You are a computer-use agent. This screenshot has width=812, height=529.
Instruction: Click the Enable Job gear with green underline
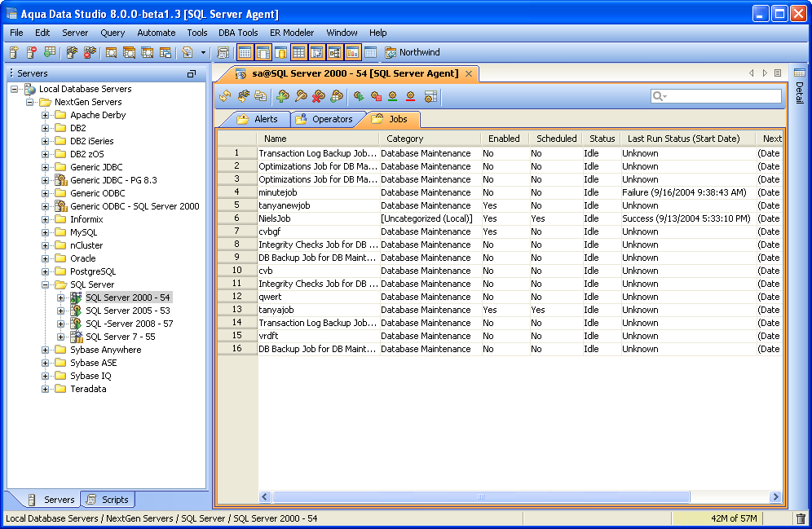pos(393,96)
